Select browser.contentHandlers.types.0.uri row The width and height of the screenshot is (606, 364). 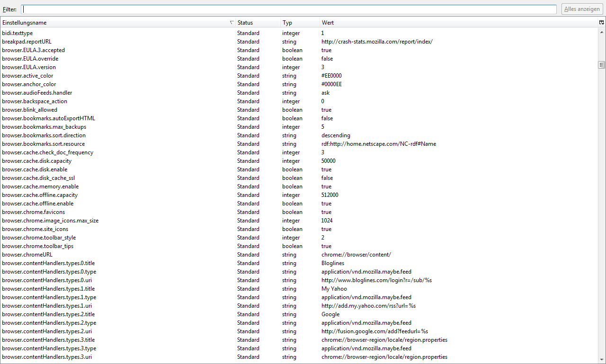tap(299, 280)
